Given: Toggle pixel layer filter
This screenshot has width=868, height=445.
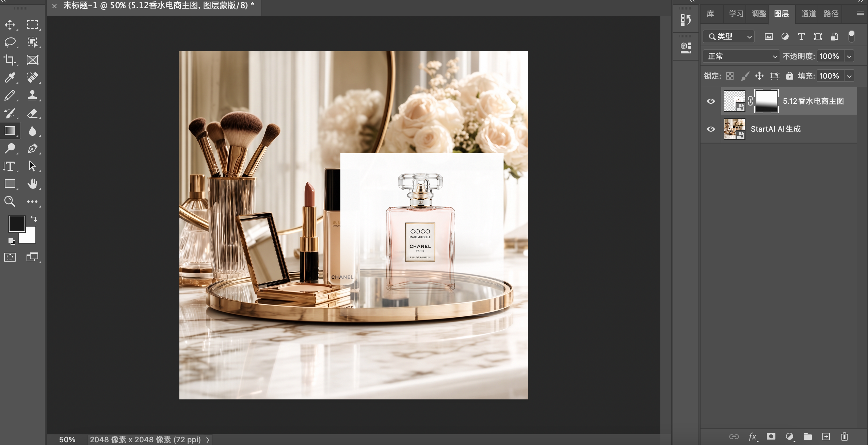Looking at the screenshot, I should pos(769,36).
